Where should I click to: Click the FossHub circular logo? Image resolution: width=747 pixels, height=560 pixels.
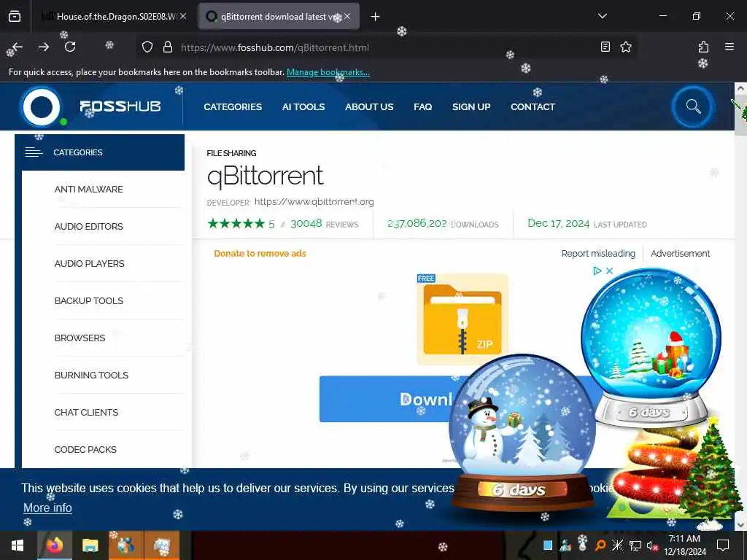pos(42,106)
